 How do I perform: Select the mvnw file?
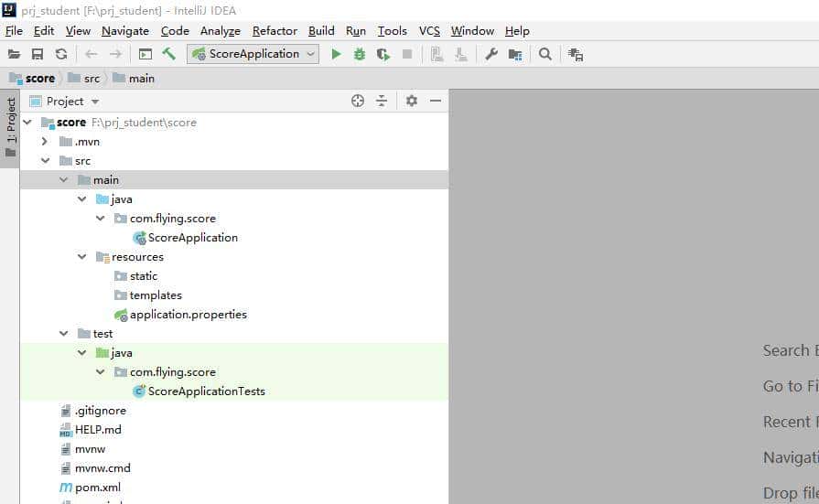(x=83, y=449)
